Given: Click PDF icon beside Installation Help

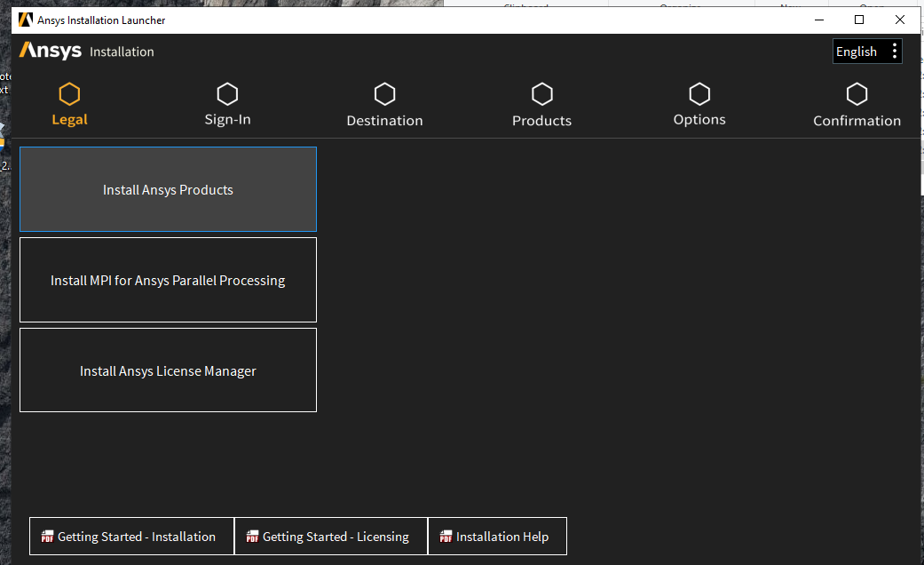Looking at the screenshot, I should point(446,537).
